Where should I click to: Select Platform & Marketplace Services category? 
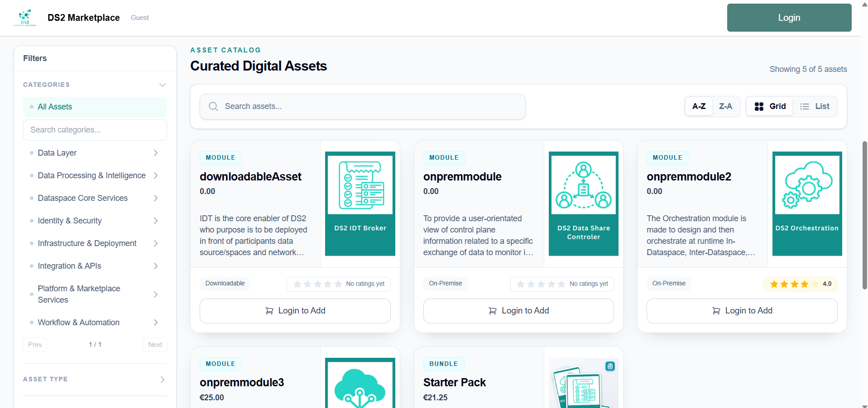(x=79, y=294)
